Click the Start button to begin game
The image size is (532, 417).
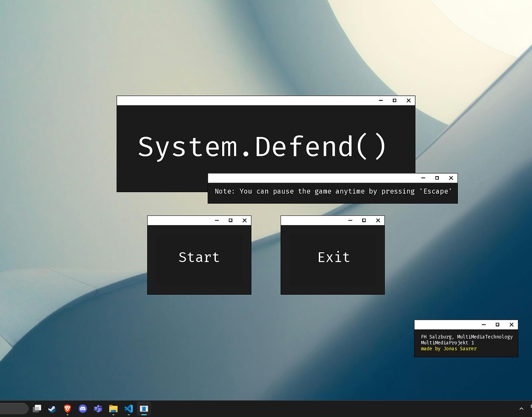pyautogui.click(x=199, y=257)
